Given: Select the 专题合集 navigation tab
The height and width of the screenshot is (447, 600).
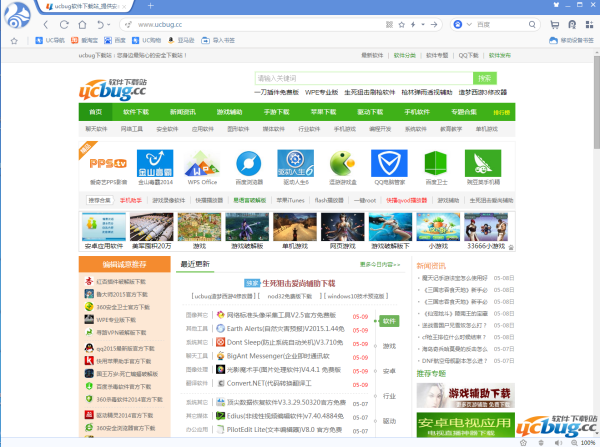Looking at the screenshot, I should [x=464, y=112].
